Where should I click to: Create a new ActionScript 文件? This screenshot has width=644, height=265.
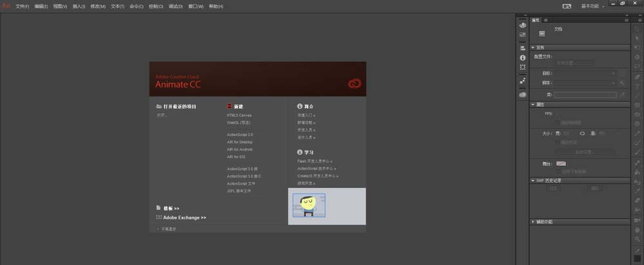coord(241,184)
